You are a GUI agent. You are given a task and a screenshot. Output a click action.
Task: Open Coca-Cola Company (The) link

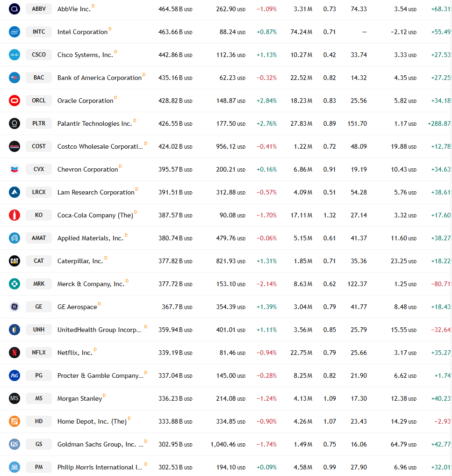95,215
